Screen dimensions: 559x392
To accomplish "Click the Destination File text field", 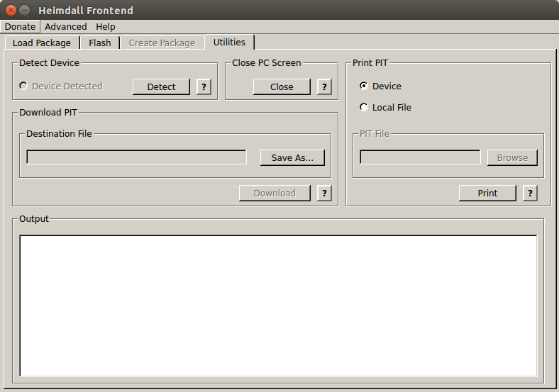I will pyautogui.click(x=136, y=157).
